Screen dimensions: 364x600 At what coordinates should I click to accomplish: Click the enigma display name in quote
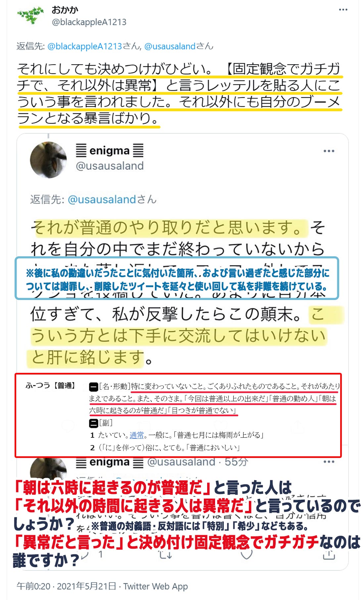pos(110,151)
